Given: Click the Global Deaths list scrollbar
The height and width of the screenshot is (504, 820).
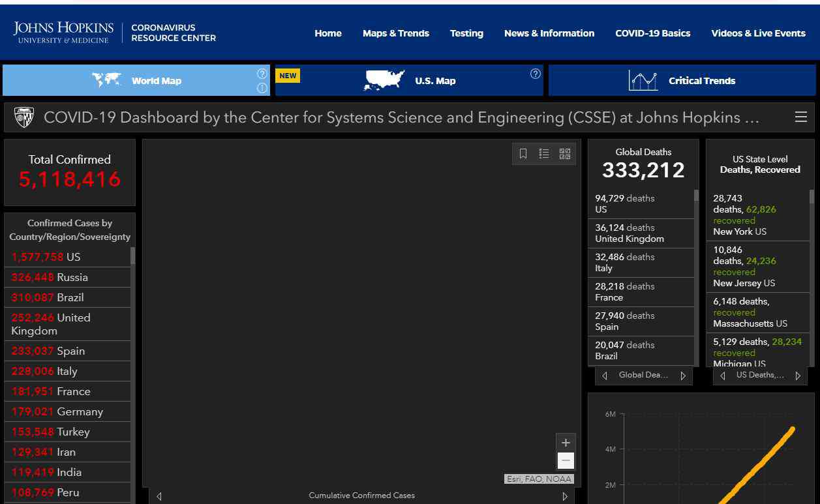Looking at the screenshot, I should click(x=696, y=195).
